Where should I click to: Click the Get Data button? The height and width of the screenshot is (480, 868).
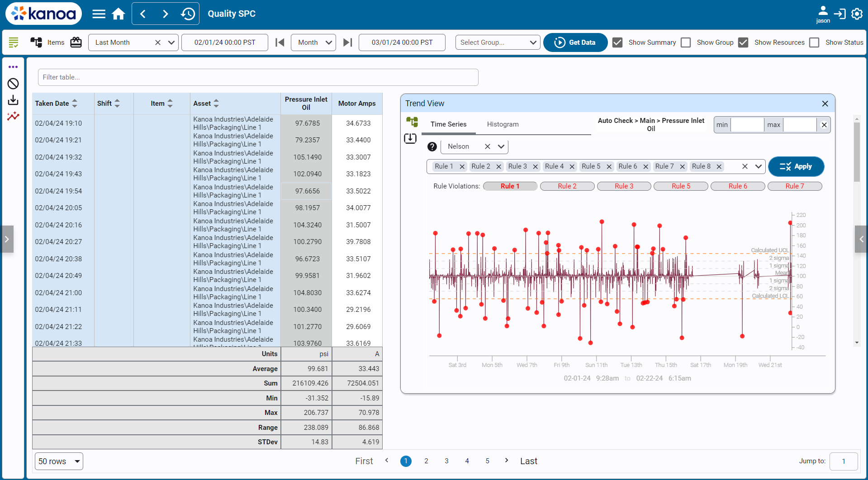(575, 42)
